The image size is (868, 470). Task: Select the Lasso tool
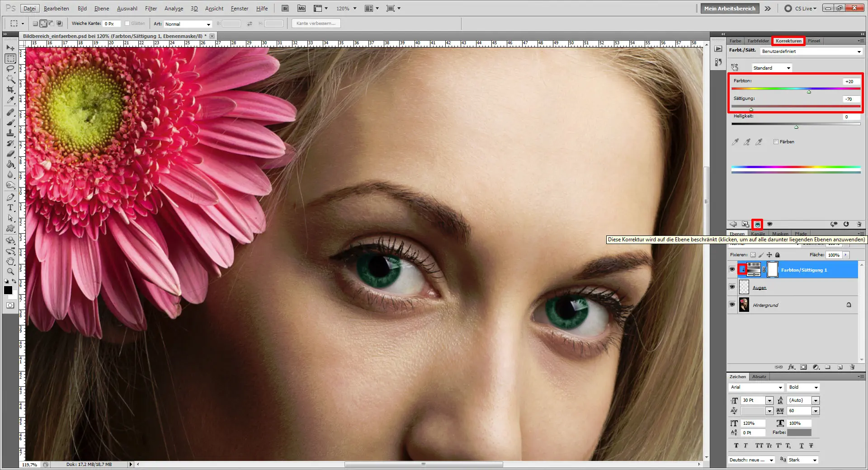click(10, 69)
